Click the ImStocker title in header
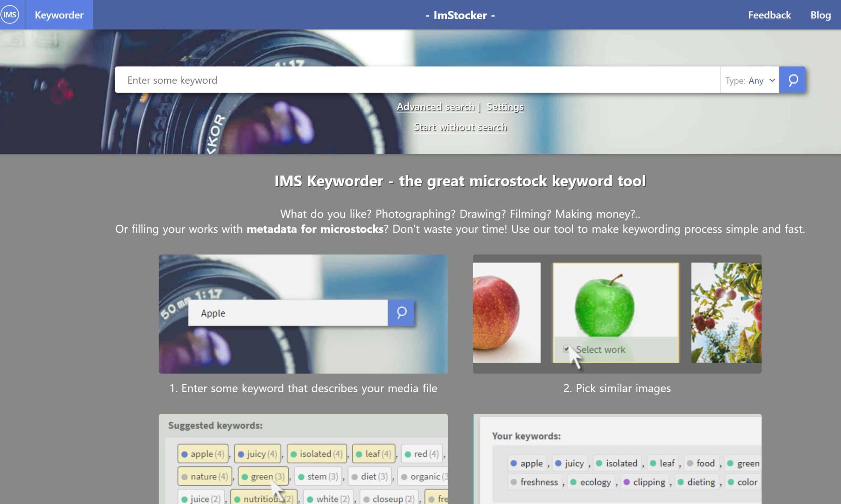The width and height of the screenshot is (841, 504). (460, 15)
